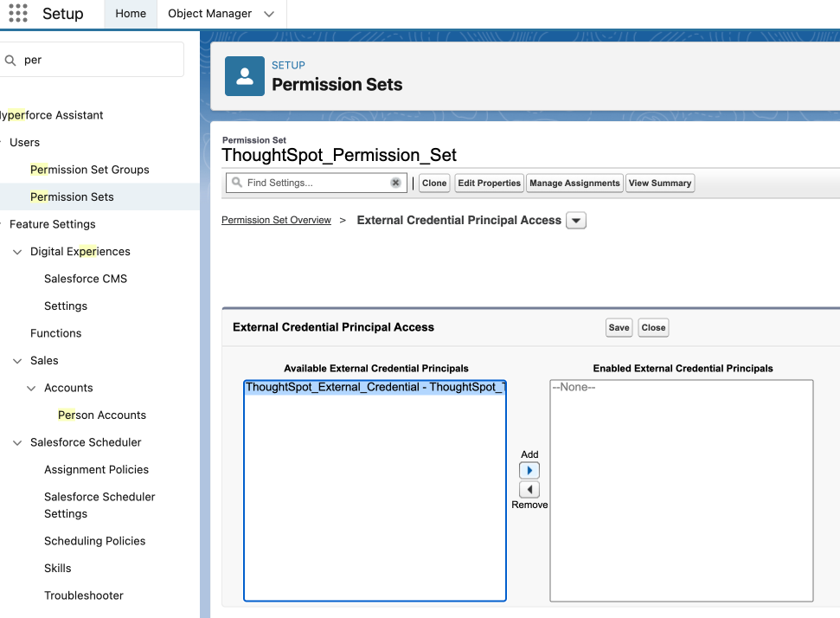
Task: Open the External Credential Principal Access dropdown
Action: click(x=575, y=220)
